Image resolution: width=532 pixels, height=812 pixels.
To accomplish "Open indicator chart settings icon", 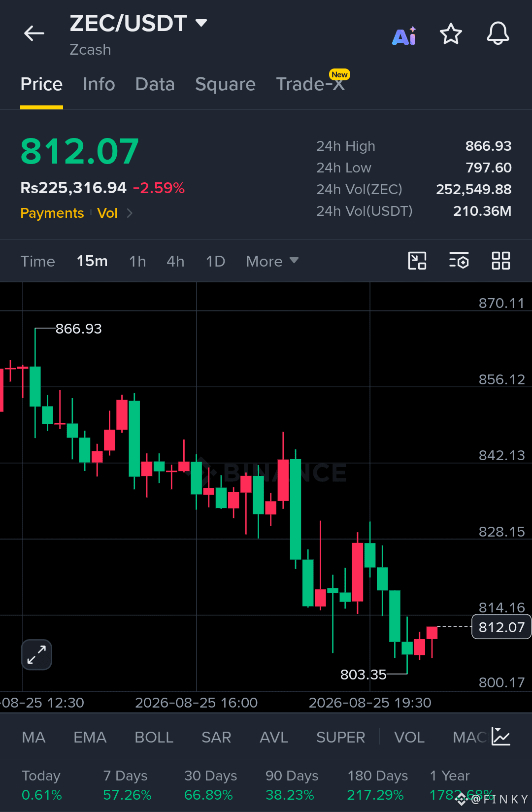I will 501,737.
